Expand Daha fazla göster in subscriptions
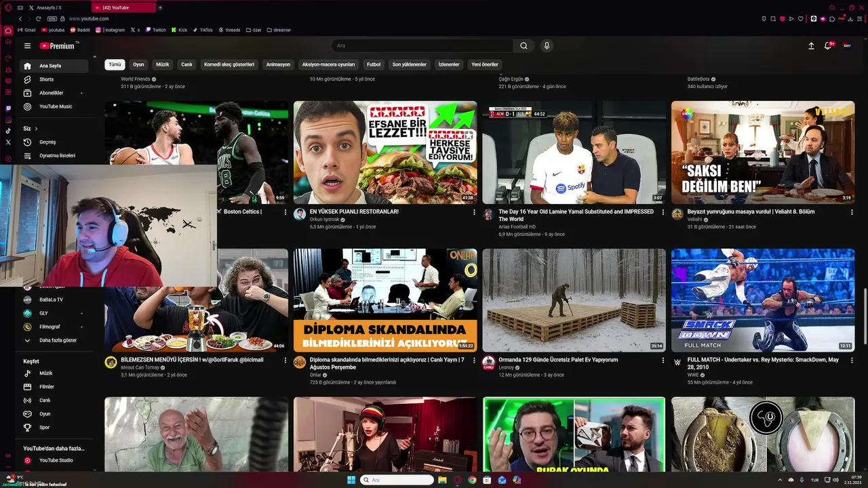The height and width of the screenshot is (488, 868). [x=54, y=340]
